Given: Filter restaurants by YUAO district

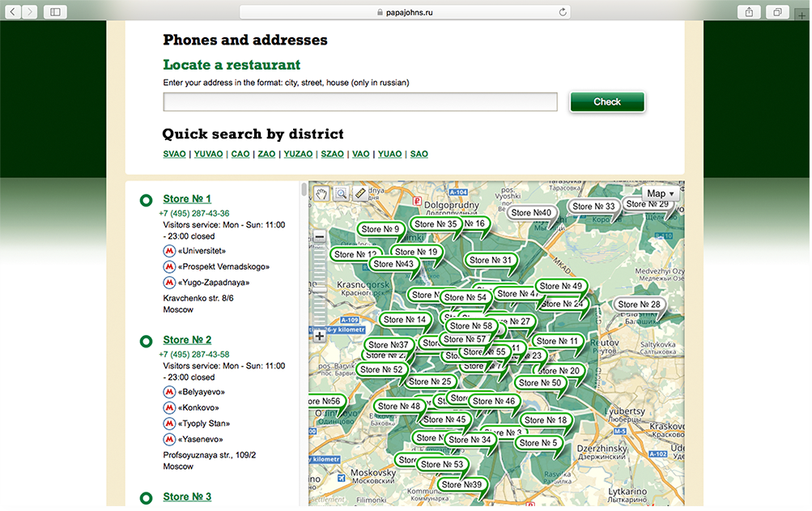Looking at the screenshot, I should point(390,154).
